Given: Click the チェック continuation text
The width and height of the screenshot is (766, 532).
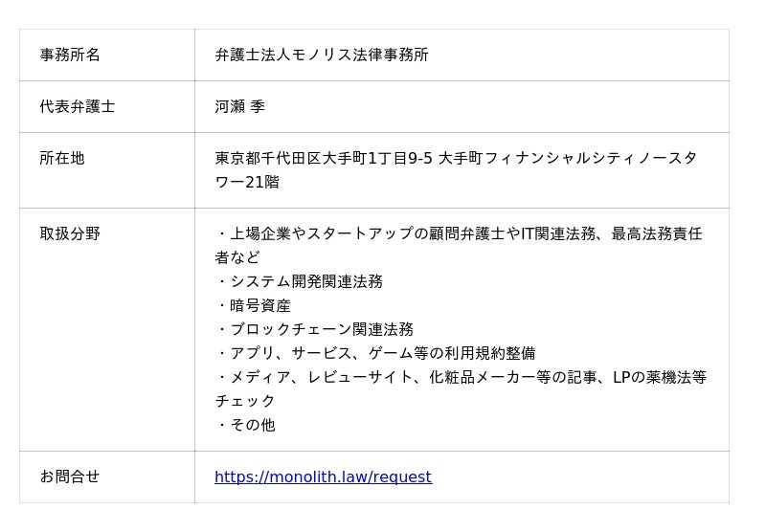Looking at the screenshot, I should click(245, 401).
